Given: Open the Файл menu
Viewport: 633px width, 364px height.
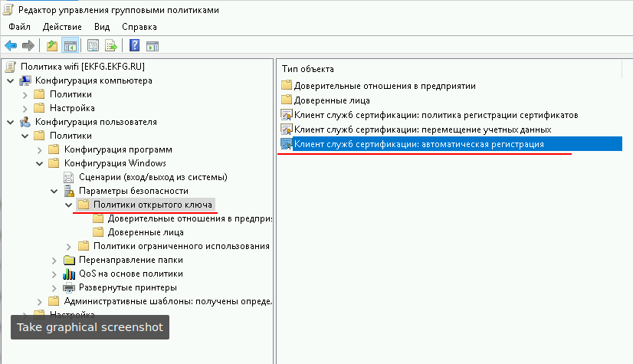Looking at the screenshot, I should coord(19,27).
